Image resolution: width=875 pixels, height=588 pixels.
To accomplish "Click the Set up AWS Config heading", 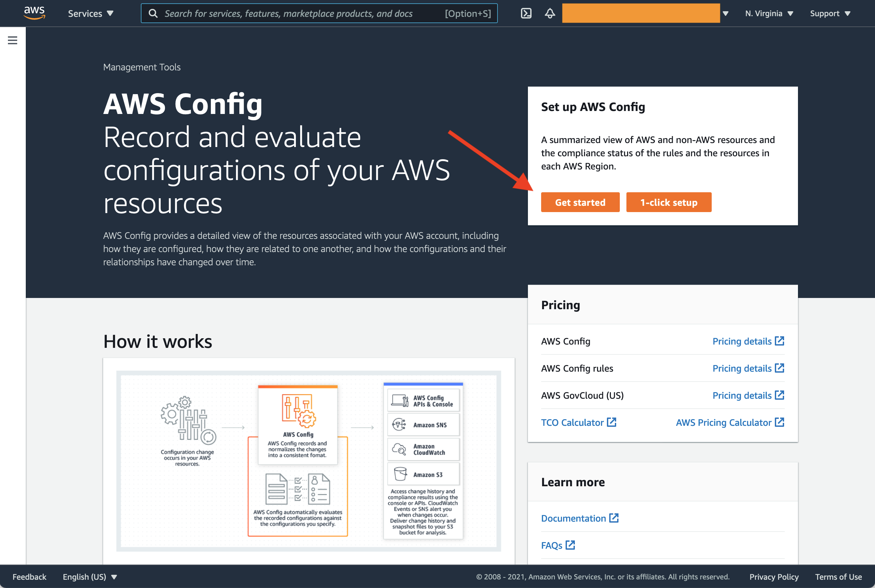I will (x=593, y=107).
